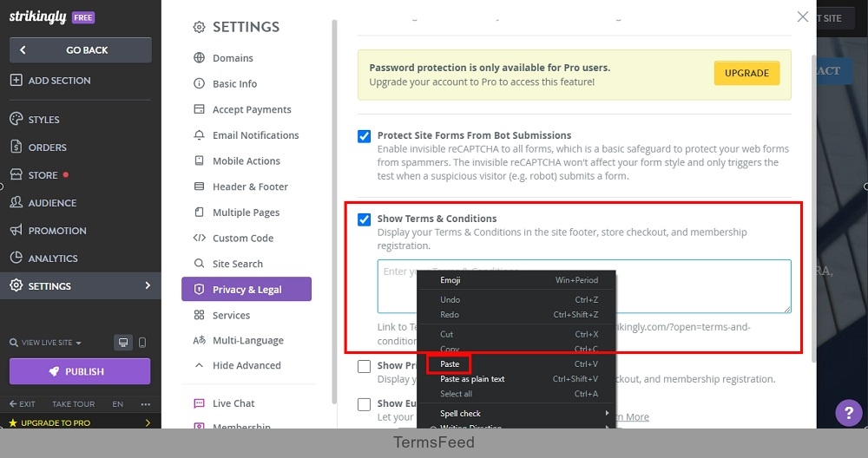Choose Cut in context menu

click(x=516, y=334)
